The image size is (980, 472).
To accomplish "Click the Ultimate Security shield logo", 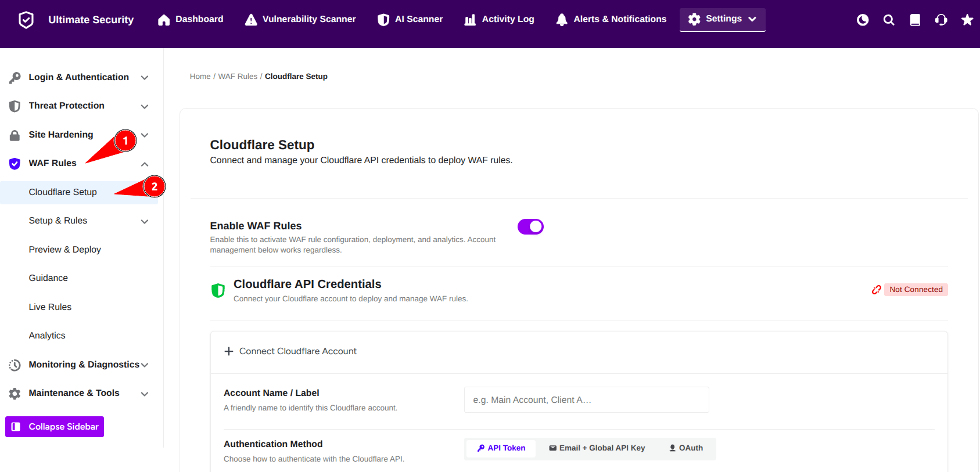I will [26, 20].
